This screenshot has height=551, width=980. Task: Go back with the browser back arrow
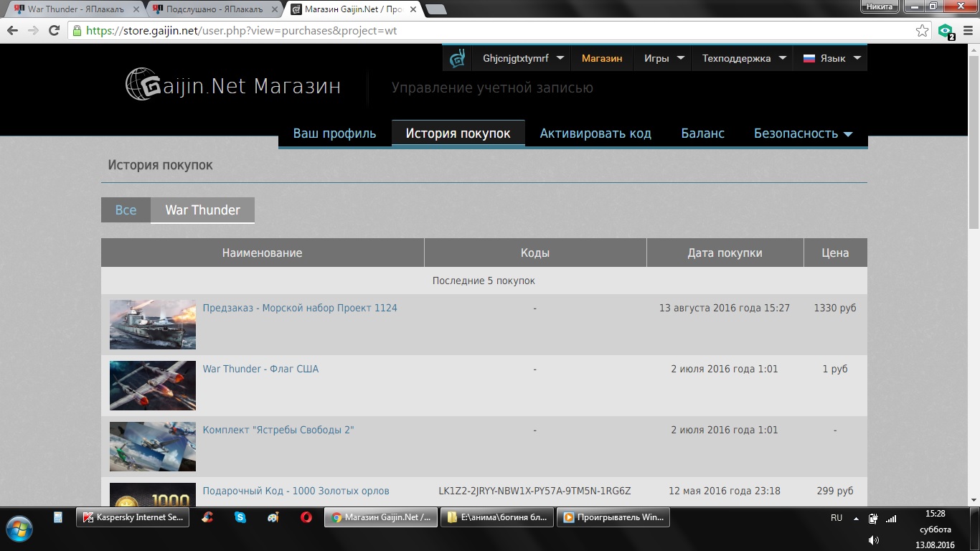12,31
